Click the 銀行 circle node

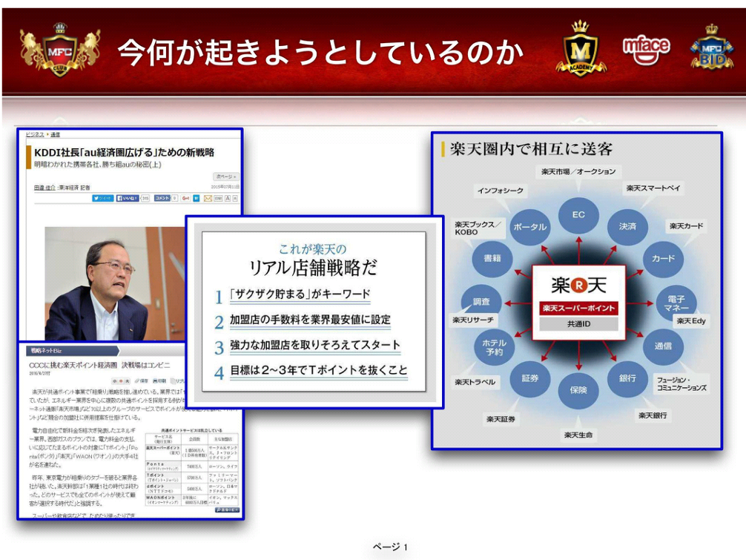(627, 378)
